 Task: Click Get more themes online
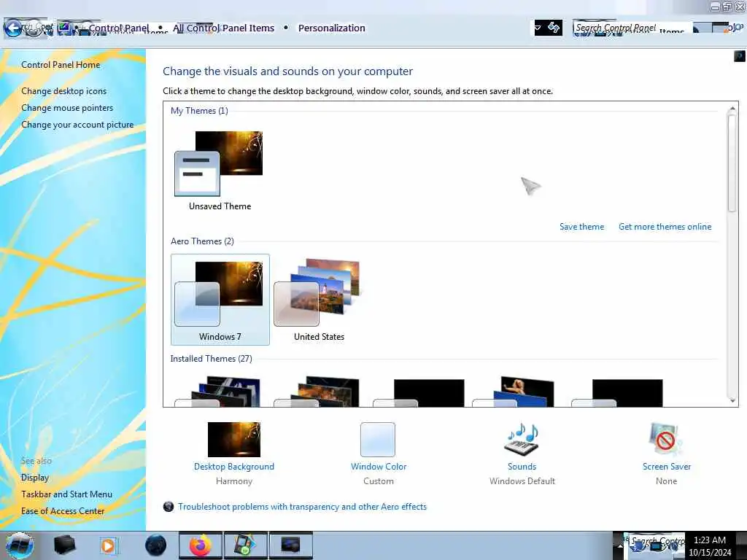click(x=665, y=227)
